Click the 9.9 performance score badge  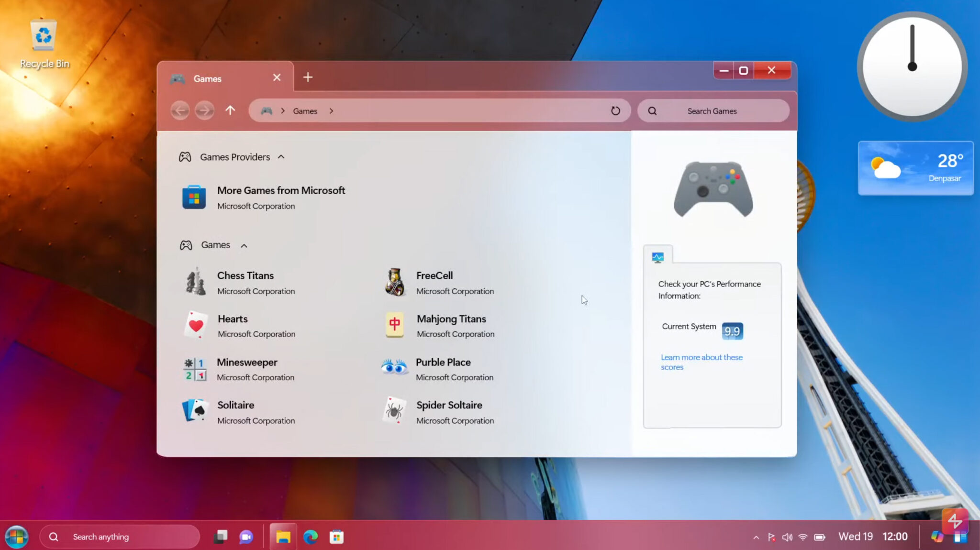pyautogui.click(x=732, y=331)
